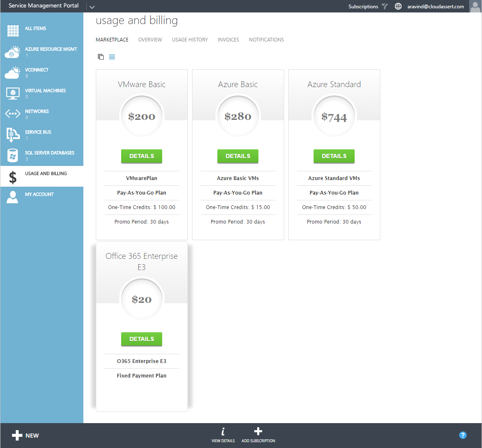Click the Usage and Billing dollar icon
This screenshot has height=448, width=482.
[12, 178]
